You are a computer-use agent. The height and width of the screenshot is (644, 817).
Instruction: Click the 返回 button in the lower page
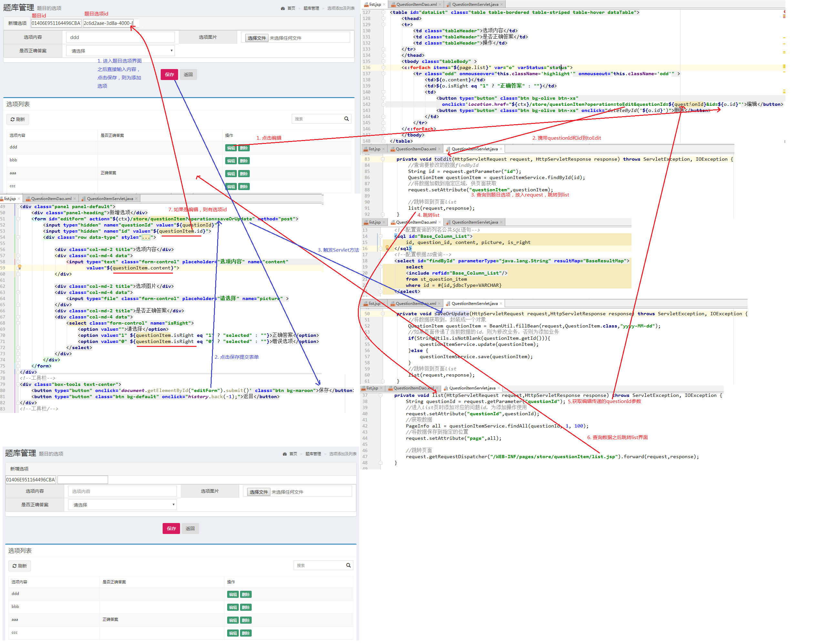point(190,528)
